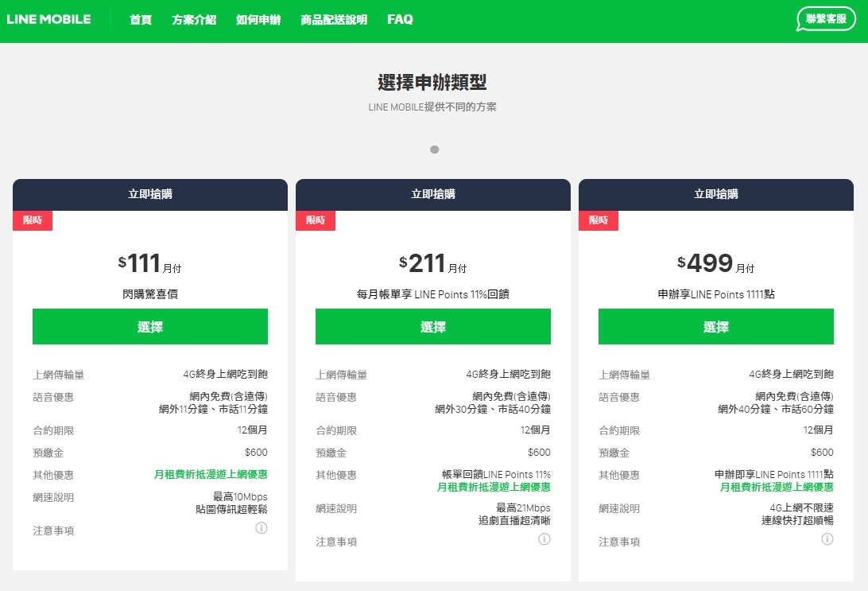
Task: Click the 選擇申辦類型 heading
Action: pos(432,83)
